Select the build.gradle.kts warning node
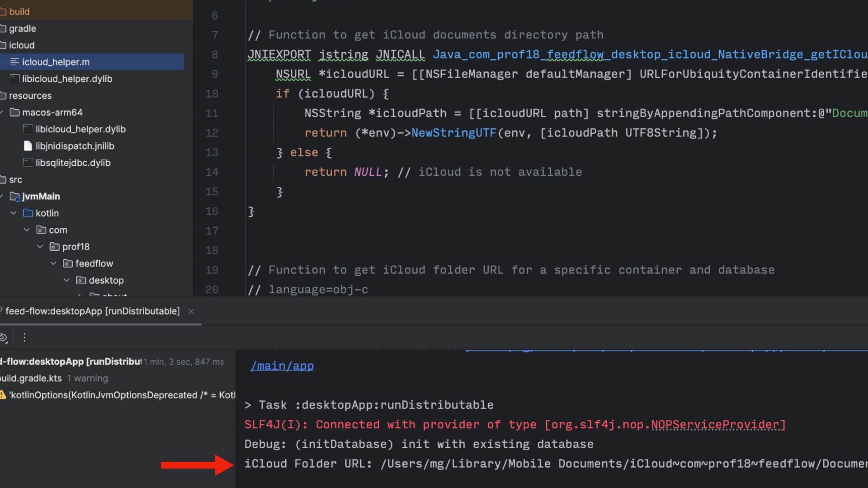This screenshot has height=488, width=868. 32,378
